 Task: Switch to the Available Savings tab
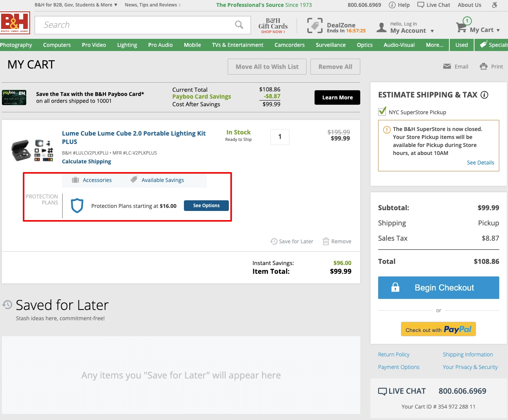point(162,180)
